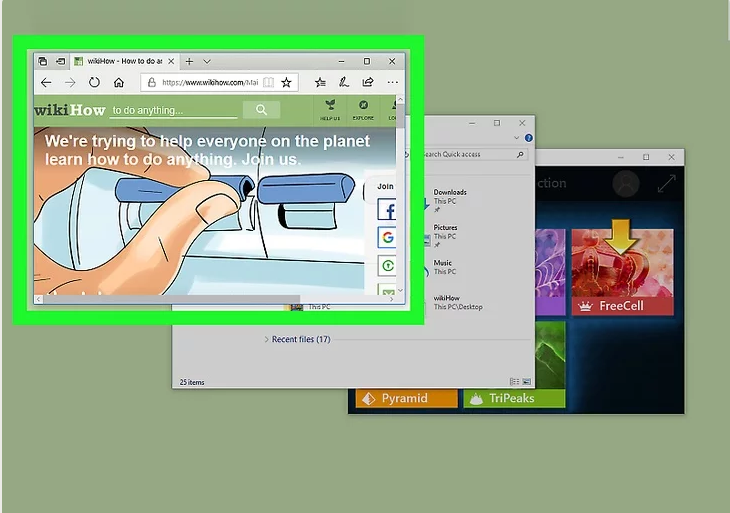Image resolution: width=730 pixels, height=513 pixels.
Task: Open the Pyramid game tile
Action: [406, 398]
